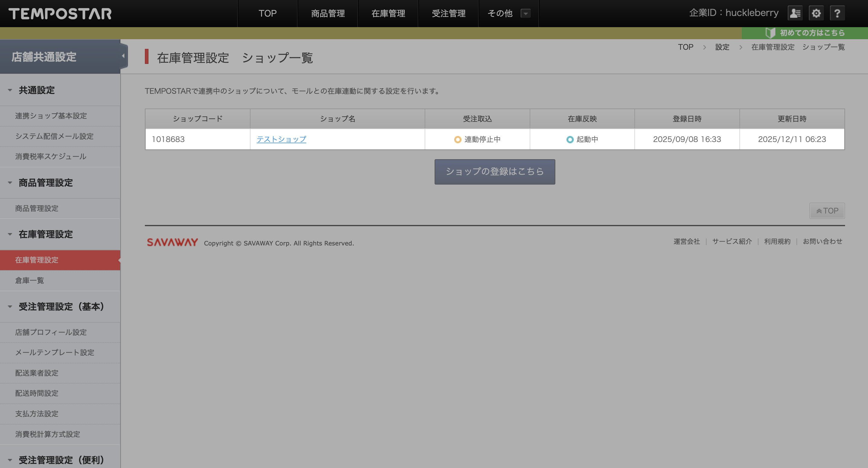This screenshot has width=868, height=468.
Task: Click the teal 起動中 status icon
Action: click(x=570, y=139)
